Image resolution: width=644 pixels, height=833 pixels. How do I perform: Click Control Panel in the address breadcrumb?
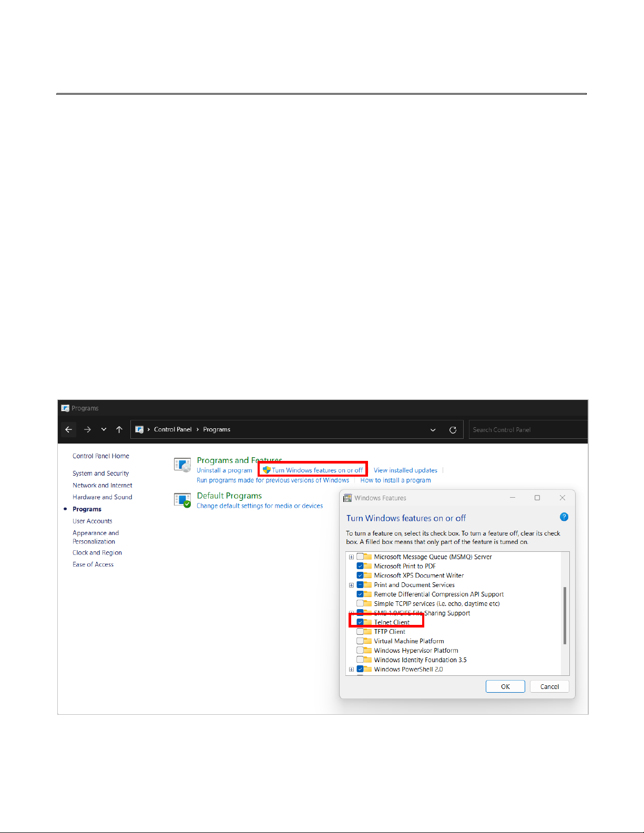pyautogui.click(x=172, y=429)
